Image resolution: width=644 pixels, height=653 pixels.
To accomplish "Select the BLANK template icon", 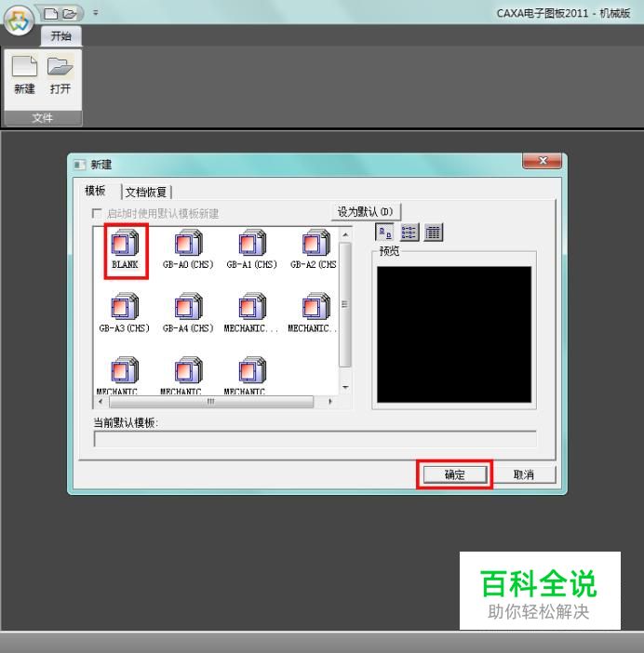I will (x=125, y=249).
